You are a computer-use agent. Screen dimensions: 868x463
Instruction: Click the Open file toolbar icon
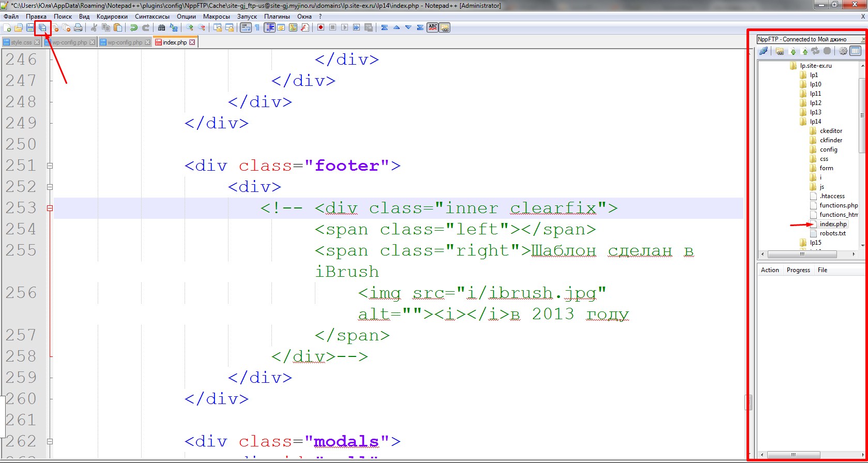(x=19, y=27)
